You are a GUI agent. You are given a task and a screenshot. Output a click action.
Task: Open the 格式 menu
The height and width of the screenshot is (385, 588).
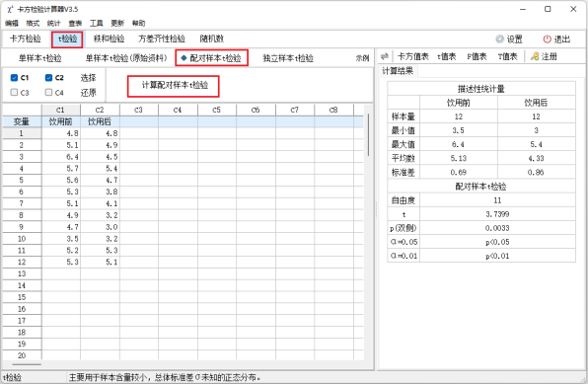[x=33, y=24]
